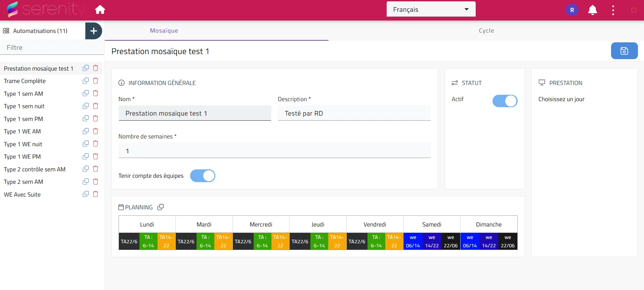Select Dimanche black we 22/06 shift
Screen dimensions: 644x290
[x=508, y=241]
